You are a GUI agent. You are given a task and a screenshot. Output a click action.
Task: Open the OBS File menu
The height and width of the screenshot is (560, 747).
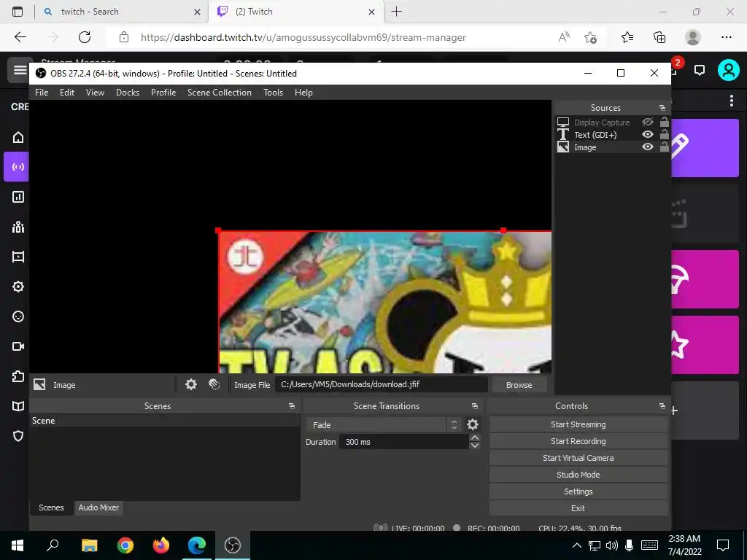(x=42, y=93)
